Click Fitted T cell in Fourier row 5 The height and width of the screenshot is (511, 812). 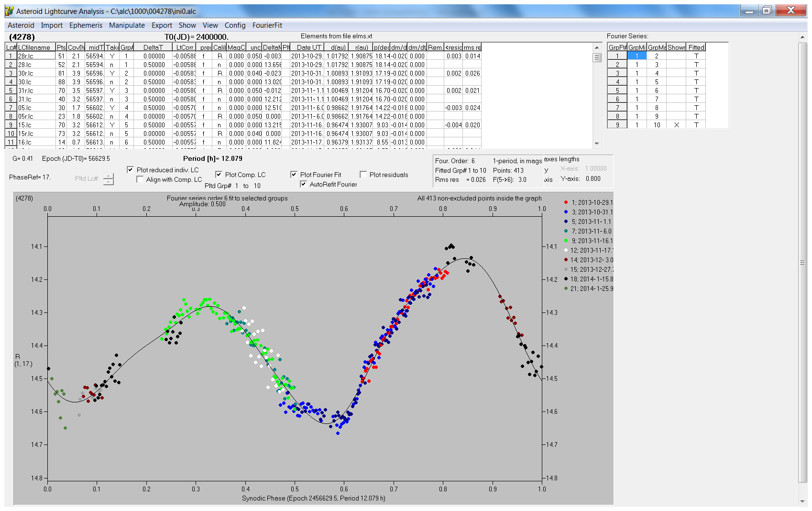tap(696, 90)
